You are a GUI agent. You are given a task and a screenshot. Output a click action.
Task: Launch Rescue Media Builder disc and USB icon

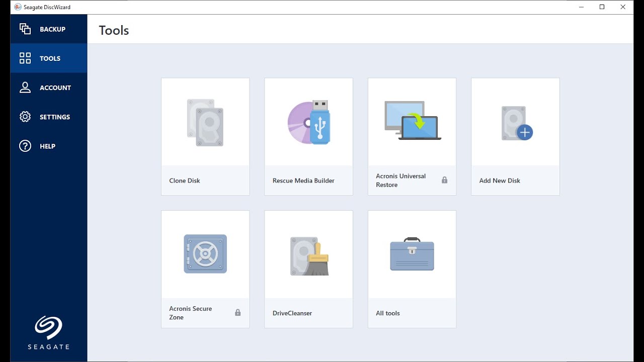coord(309,122)
